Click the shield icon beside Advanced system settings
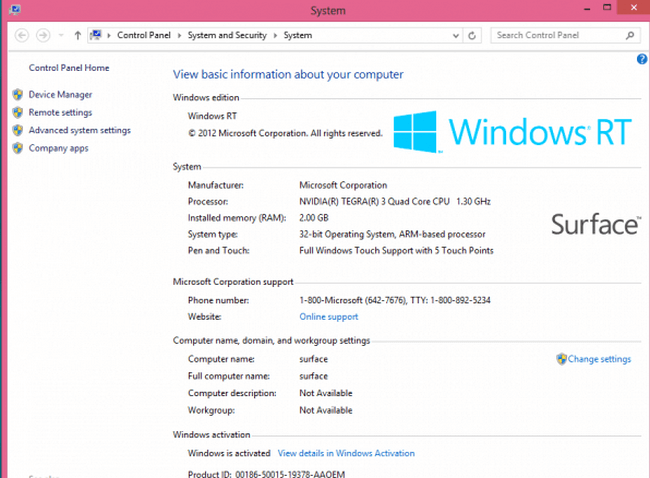650x478 pixels. [x=18, y=130]
